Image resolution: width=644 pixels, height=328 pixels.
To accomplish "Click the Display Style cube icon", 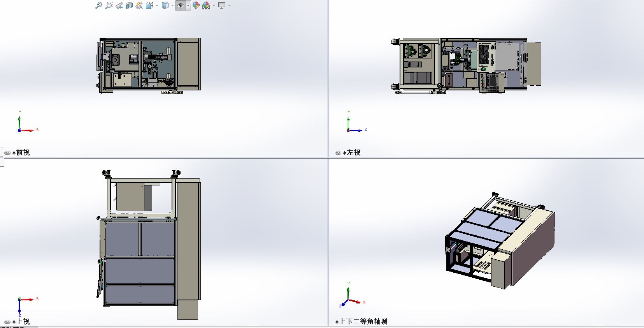I will pyautogui.click(x=165, y=5).
